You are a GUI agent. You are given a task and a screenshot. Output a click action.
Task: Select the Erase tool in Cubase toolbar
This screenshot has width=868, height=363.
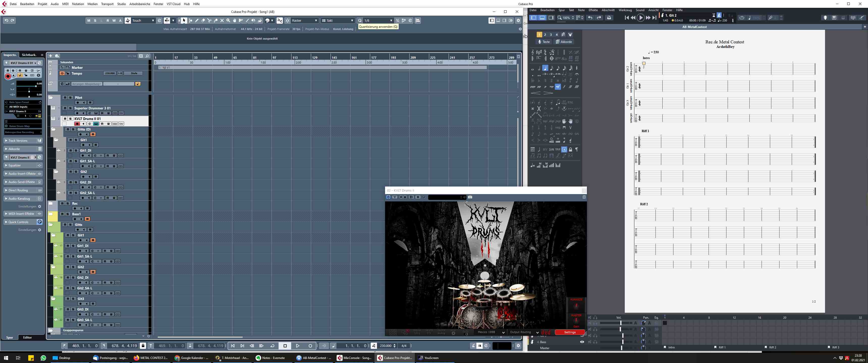click(203, 20)
